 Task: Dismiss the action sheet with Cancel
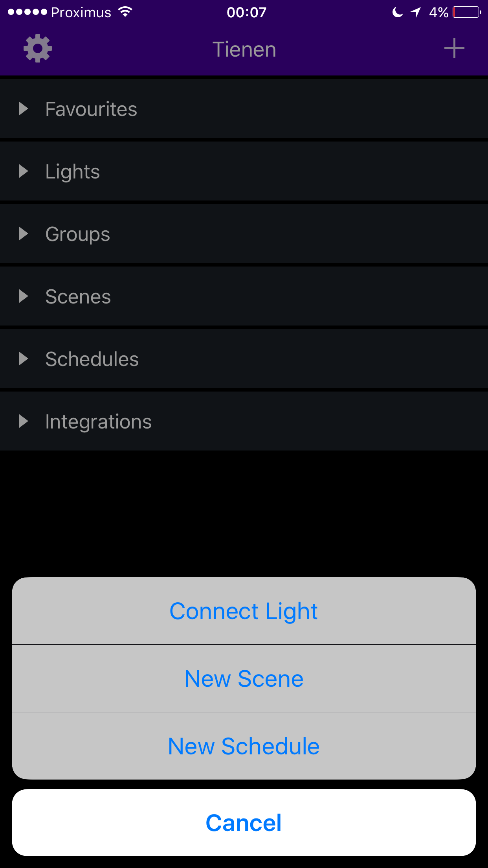click(244, 823)
